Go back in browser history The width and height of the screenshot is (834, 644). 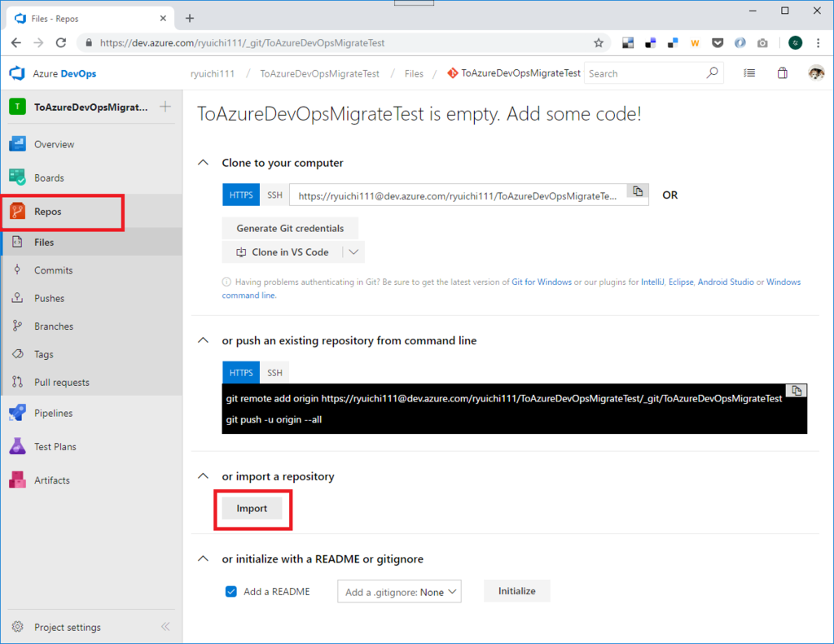pos(16,43)
